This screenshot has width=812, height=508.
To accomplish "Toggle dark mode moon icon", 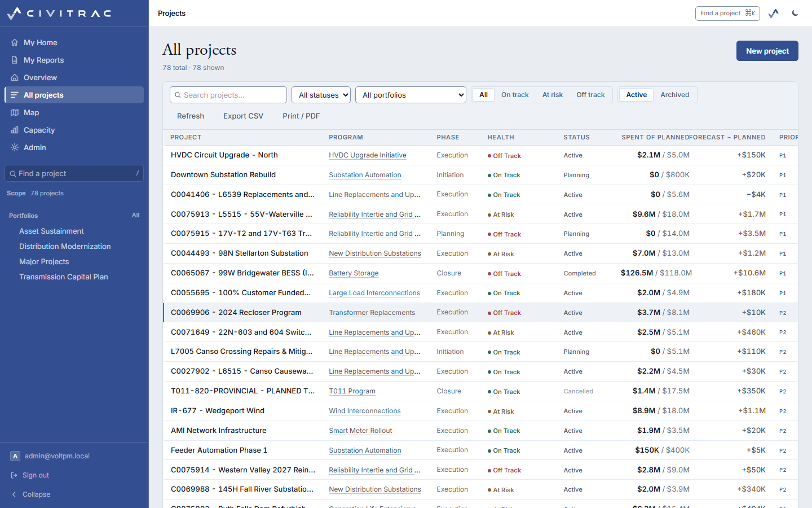I will coord(795,13).
